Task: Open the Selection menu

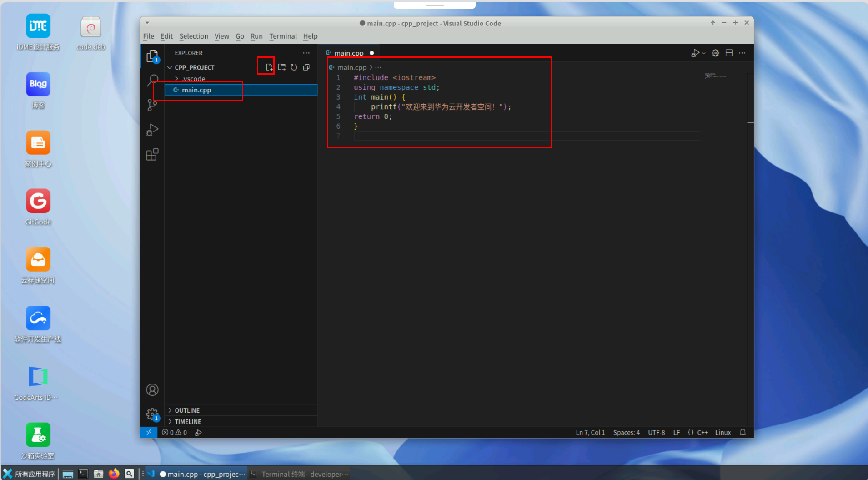Action: (x=194, y=36)
